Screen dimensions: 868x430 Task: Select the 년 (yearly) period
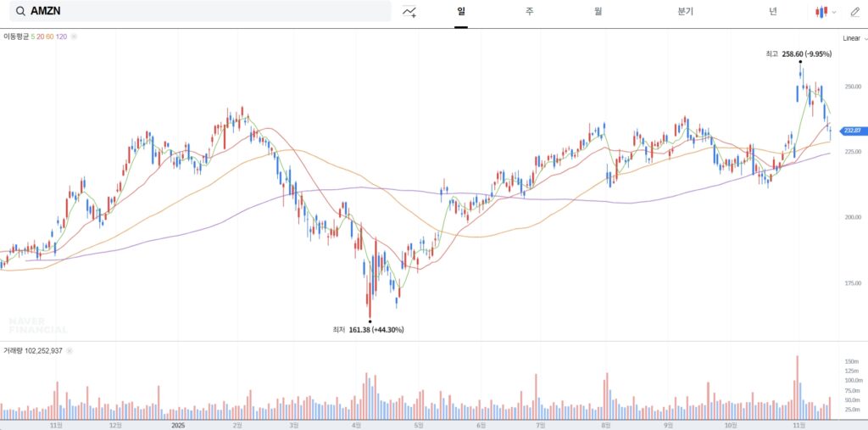(x=773, y=12)
